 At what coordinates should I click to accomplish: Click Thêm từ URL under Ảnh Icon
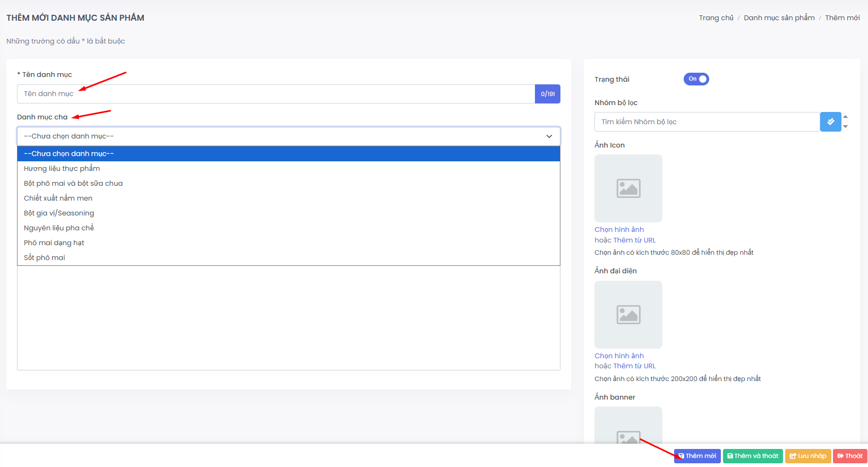tap(634, 240)
